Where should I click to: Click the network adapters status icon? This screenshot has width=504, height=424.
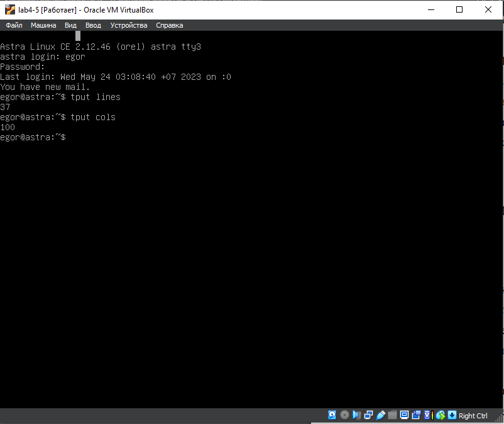tap(368, 415)
